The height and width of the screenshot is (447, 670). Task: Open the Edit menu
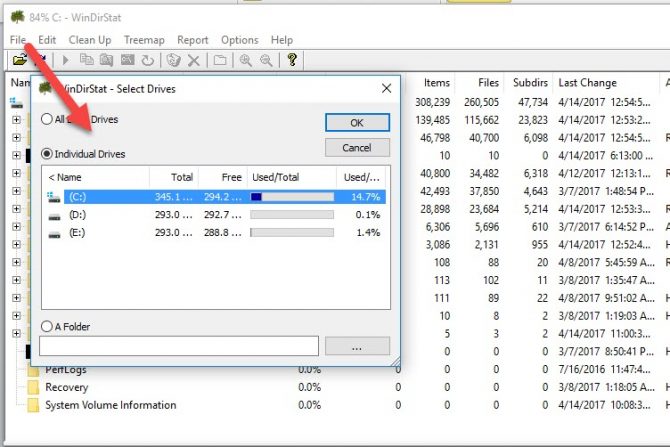(x=47, y=40)
